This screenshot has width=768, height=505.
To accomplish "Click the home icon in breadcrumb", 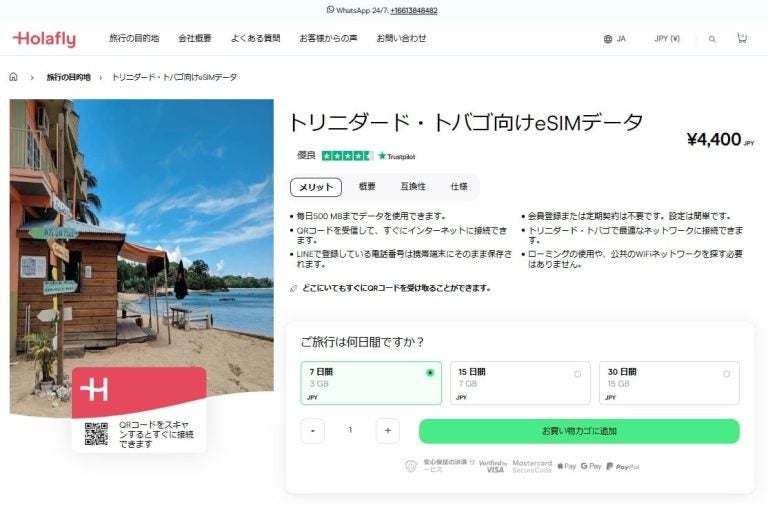I will [13, 77].
